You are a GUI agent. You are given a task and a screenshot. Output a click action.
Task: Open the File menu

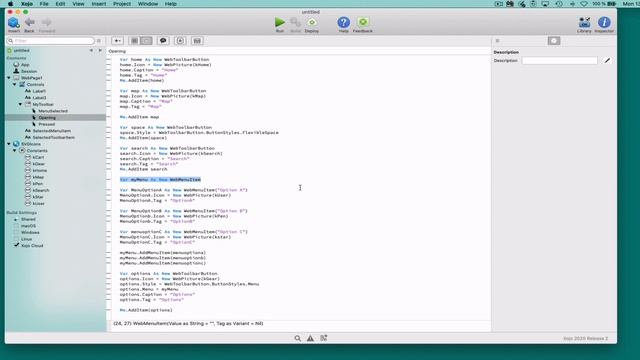pos(44,4)
